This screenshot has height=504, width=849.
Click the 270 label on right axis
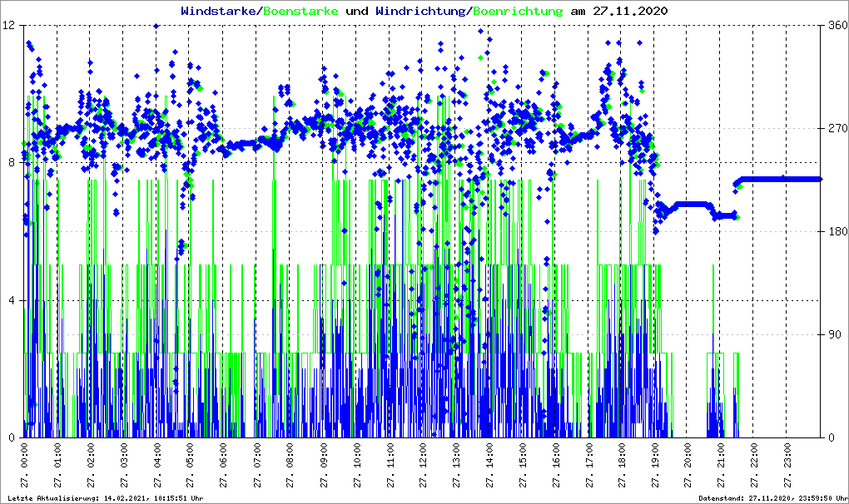tap(835, 128)
